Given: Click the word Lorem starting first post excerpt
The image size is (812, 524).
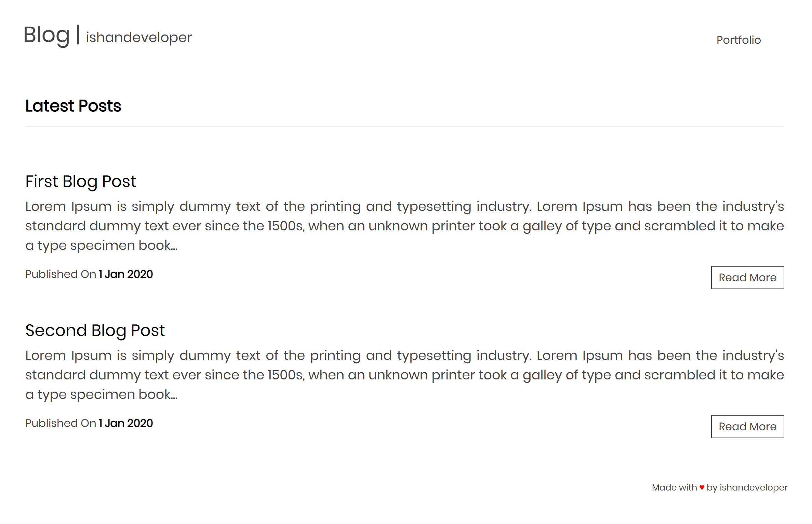Looking at the screenshot, I should coord(45,206).
